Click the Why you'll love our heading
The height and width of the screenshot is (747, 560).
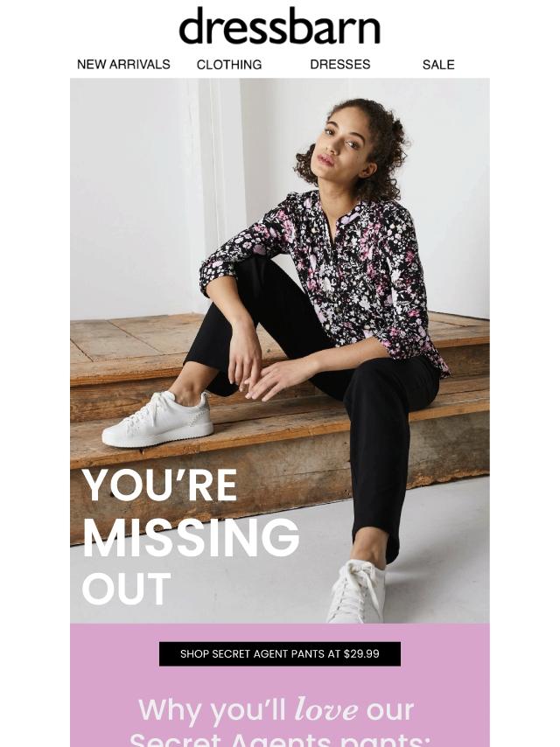[x=276, y=710]
